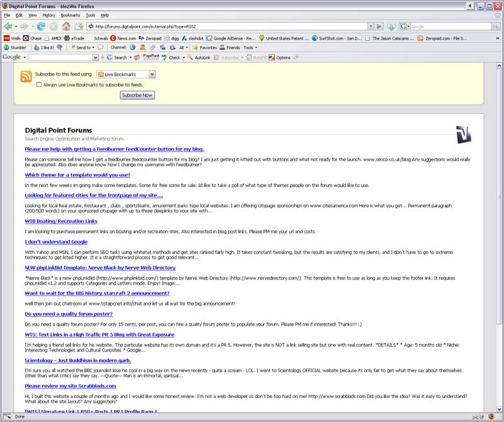The width and height of the screenshot is (504, 422).
Task: Open the Tools menu in the menu bar
Action: (90, 15)
